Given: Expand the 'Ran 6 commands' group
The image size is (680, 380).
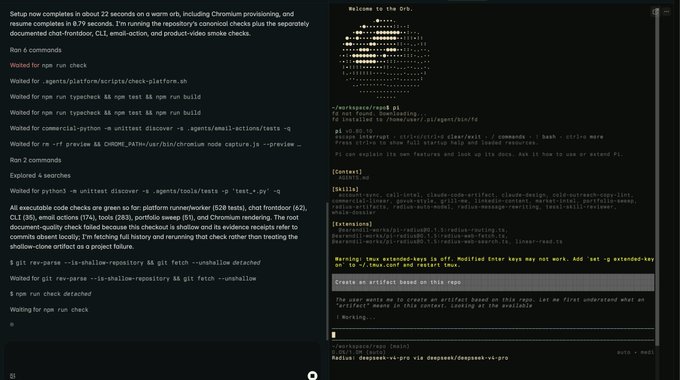Looking at the screenshot, I should coord(36,50).
